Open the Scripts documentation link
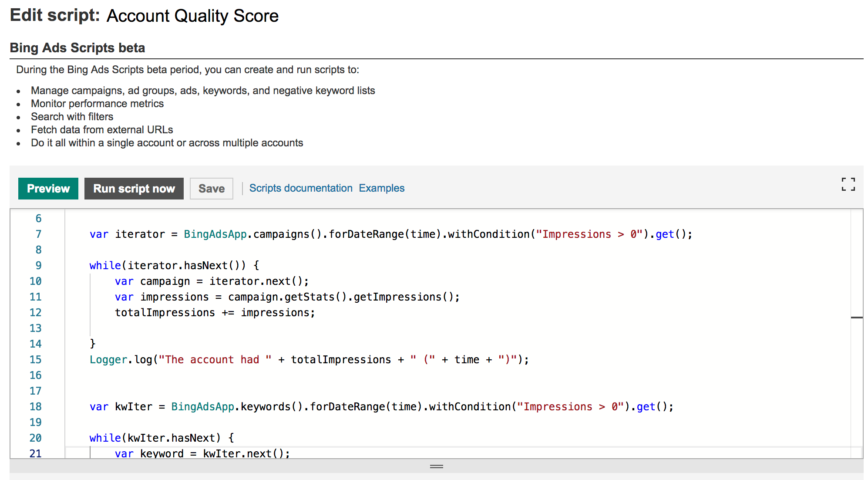 pos(301,188)
